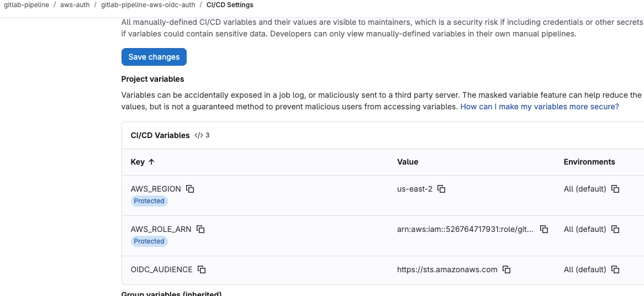The image size is (644, 296).
Task: Copy the AWS_REGION key name
Action: click(190, 189)
